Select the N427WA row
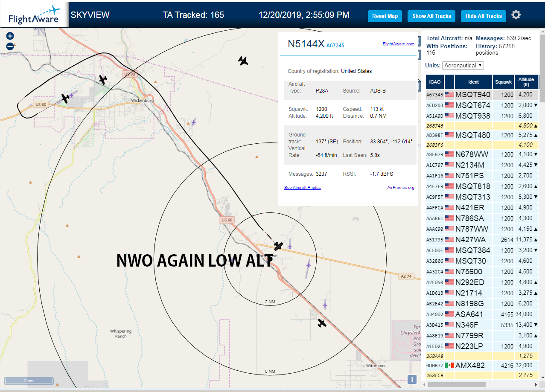Viewport: 545px width, 392px height. pos(482,240)
